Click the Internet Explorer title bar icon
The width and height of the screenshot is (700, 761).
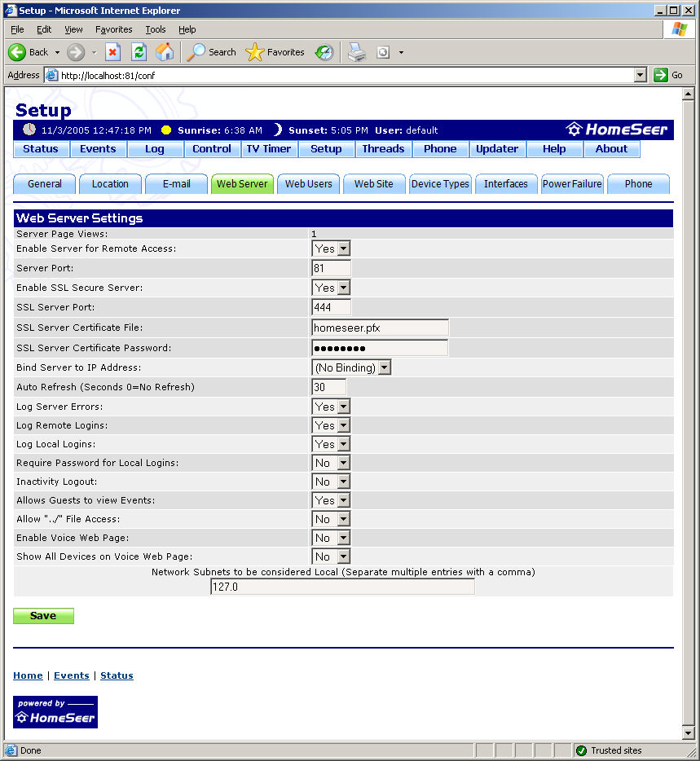(11, 11)
